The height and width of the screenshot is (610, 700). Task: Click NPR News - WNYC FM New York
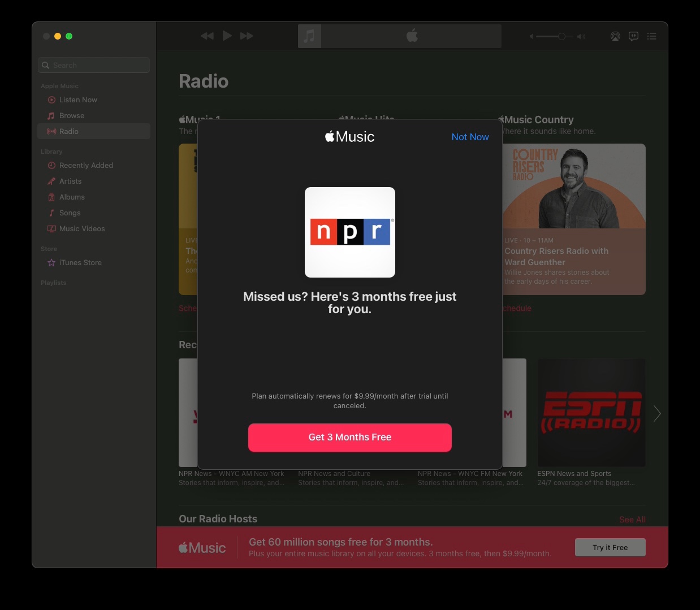coord(470,474)
